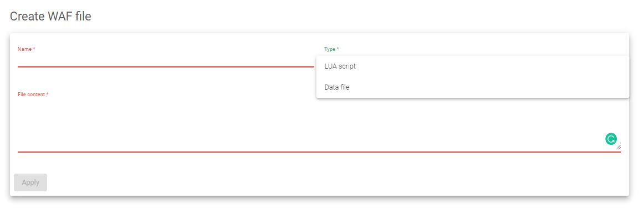Click the File content label
The height and width of the screenshot is (209, 644).
tap(33, 95)
